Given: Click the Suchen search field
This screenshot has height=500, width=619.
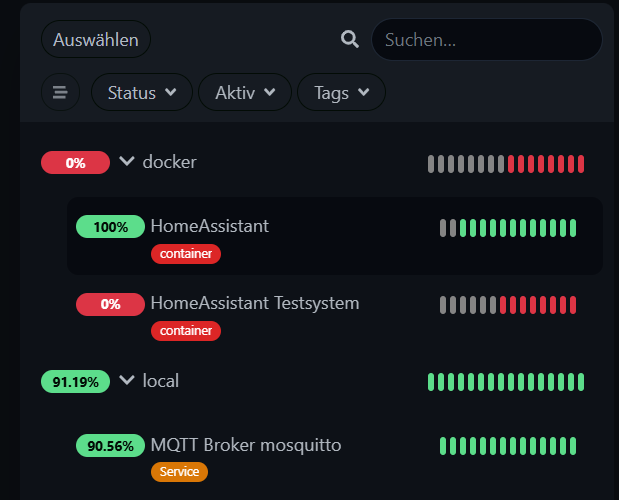Looking at the screenshot, I should [487, 40].
